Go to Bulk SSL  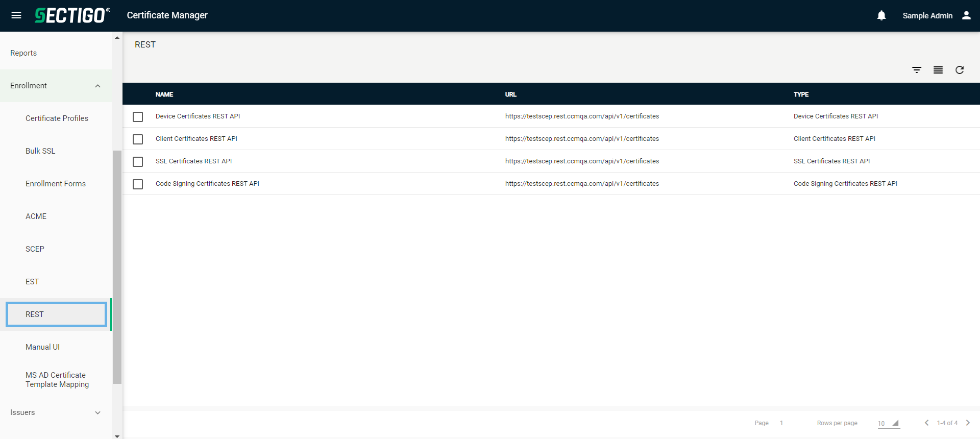pyautogui.click(x=40, y=151)
